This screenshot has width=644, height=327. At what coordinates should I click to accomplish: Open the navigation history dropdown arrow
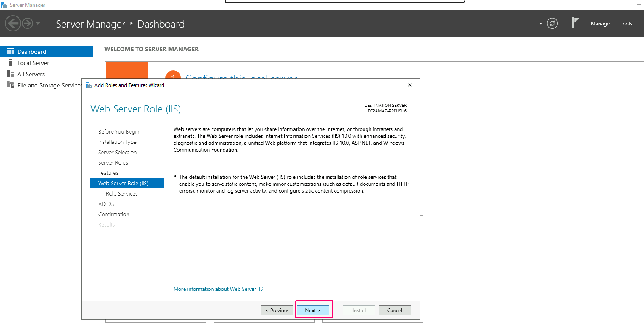38,23
